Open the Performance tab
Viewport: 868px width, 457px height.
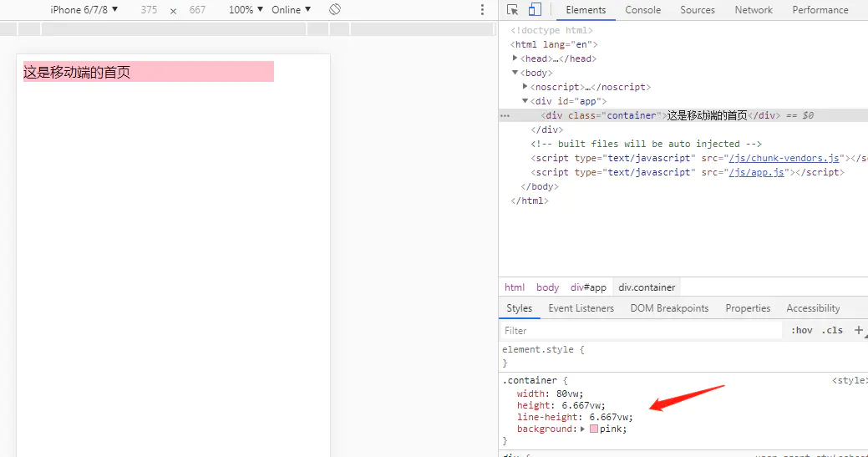820,10
